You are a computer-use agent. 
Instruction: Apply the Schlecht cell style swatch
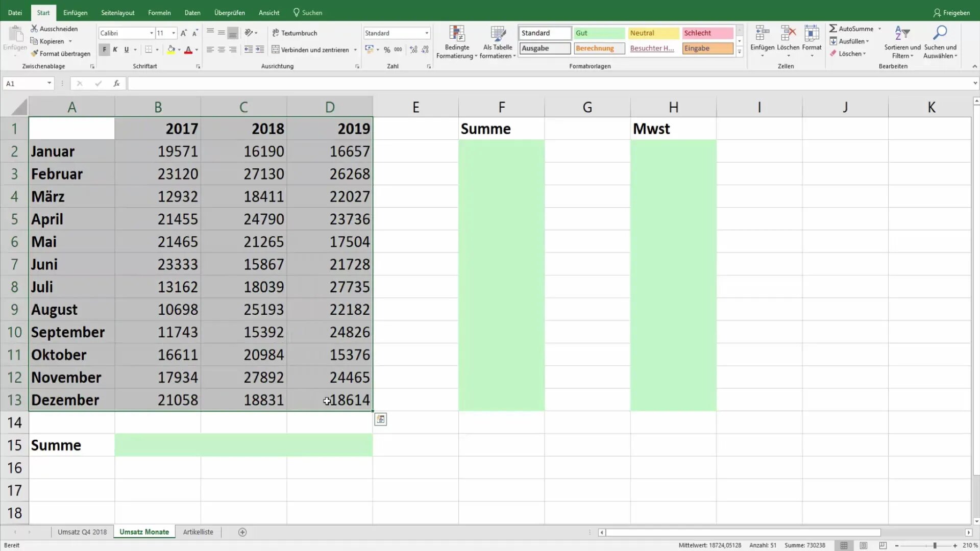[707, 33]
